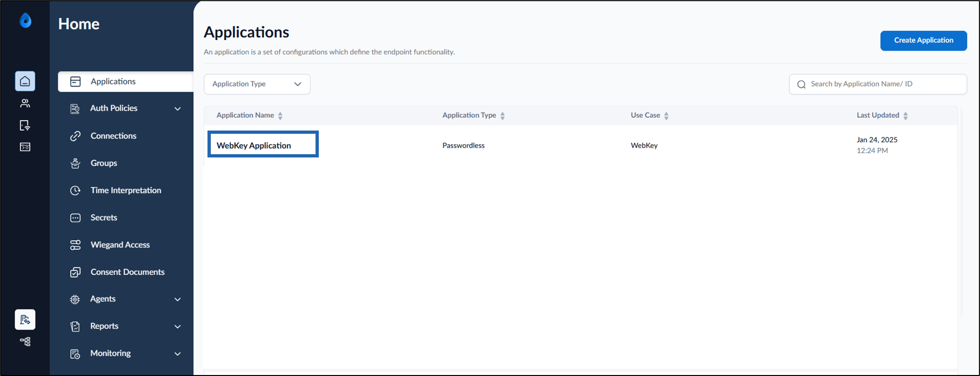
Task: Click the Connections link icon
Action: click(x=75, y=136)
